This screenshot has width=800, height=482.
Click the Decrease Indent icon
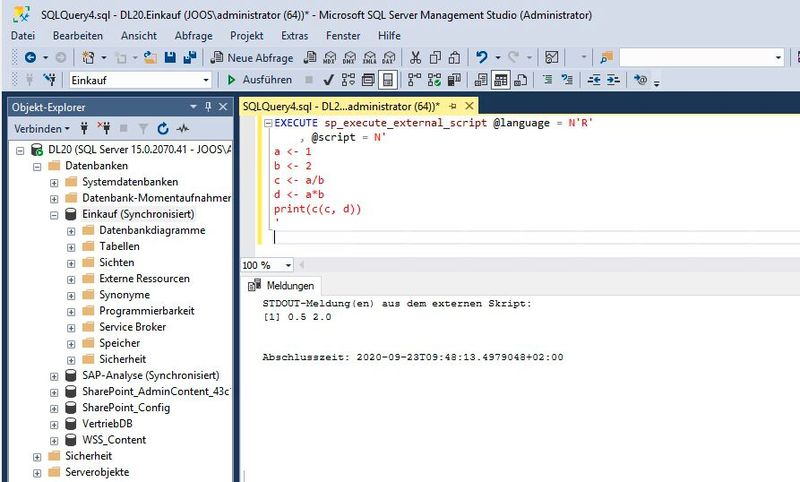(594, 80)
